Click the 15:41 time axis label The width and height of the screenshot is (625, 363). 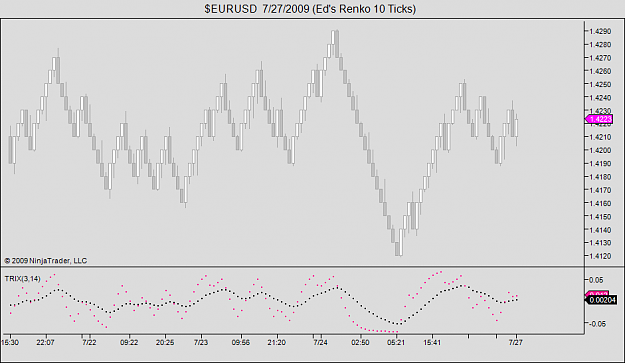pos(432,343)
